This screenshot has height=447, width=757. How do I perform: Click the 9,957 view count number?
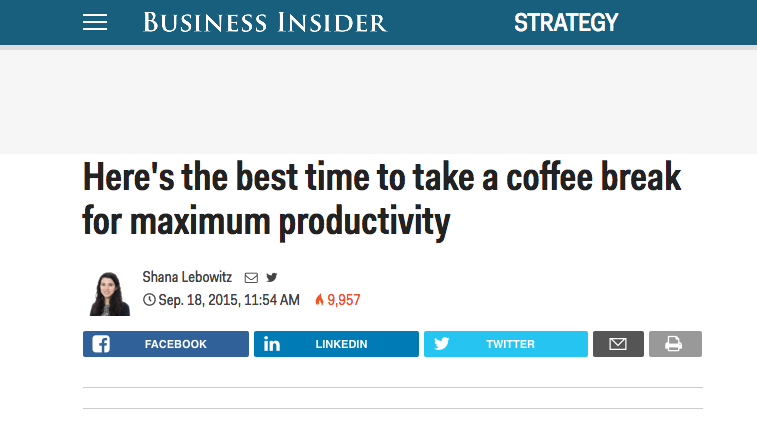344,300
